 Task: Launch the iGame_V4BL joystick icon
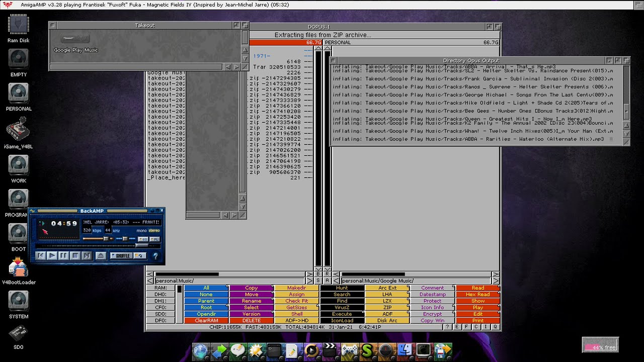19,129
